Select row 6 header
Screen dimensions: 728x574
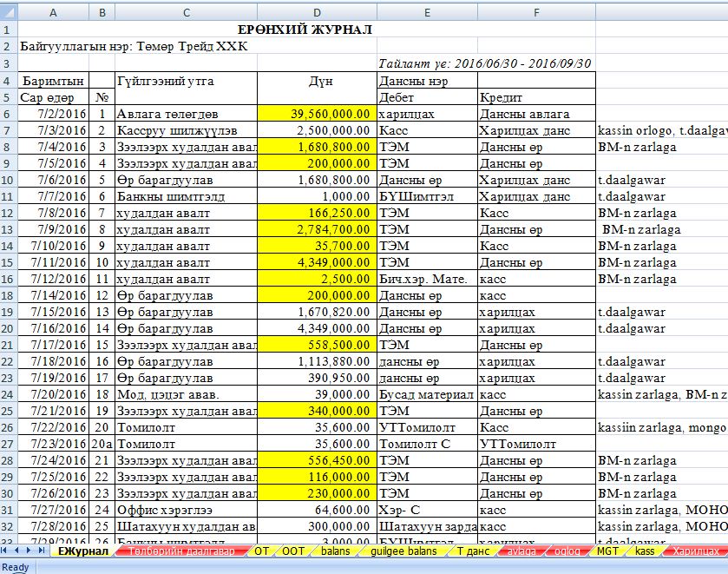9,114
